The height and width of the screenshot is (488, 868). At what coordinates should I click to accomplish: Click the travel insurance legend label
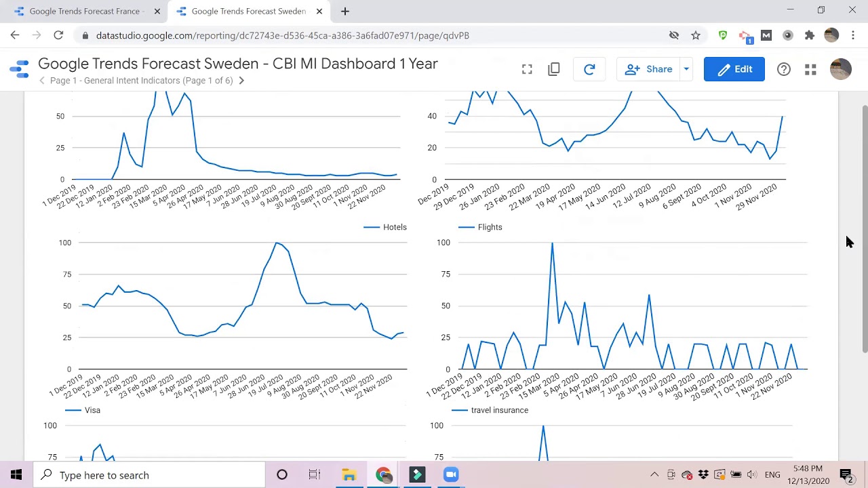click(x=500, y=410)
